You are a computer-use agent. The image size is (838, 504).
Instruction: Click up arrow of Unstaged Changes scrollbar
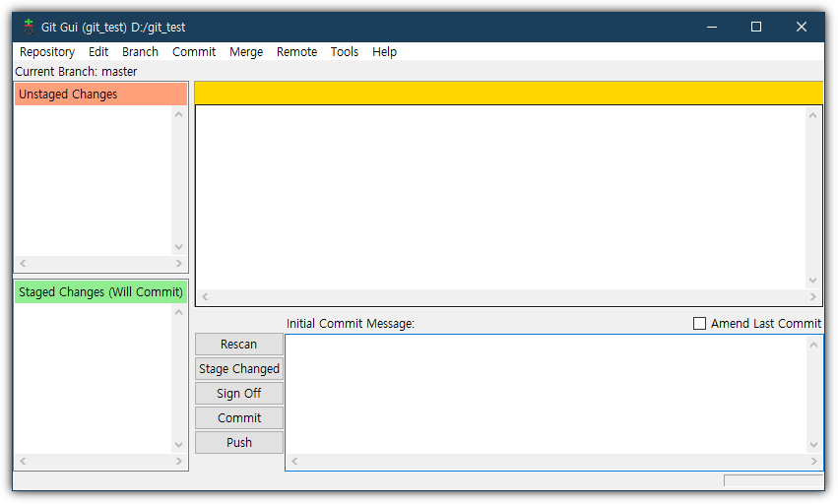point(178,114)
